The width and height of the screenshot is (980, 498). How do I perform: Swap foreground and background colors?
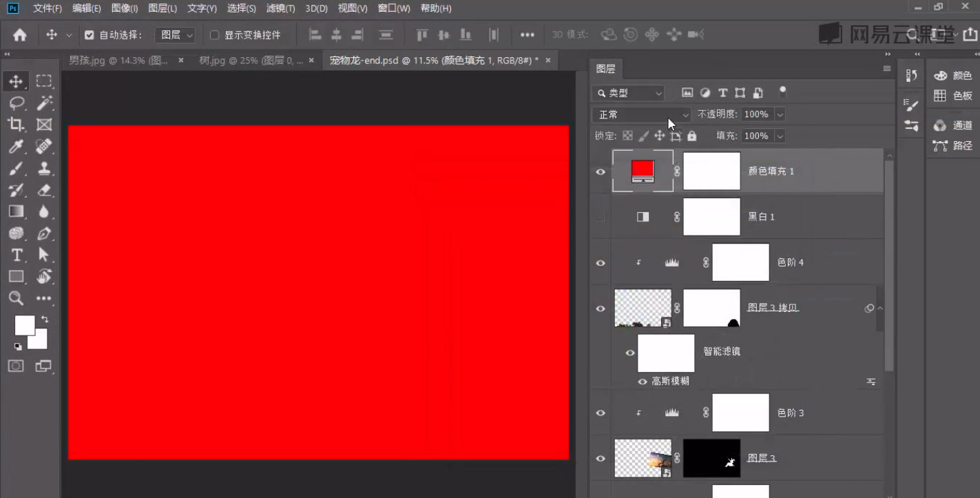tap(45, 320)
